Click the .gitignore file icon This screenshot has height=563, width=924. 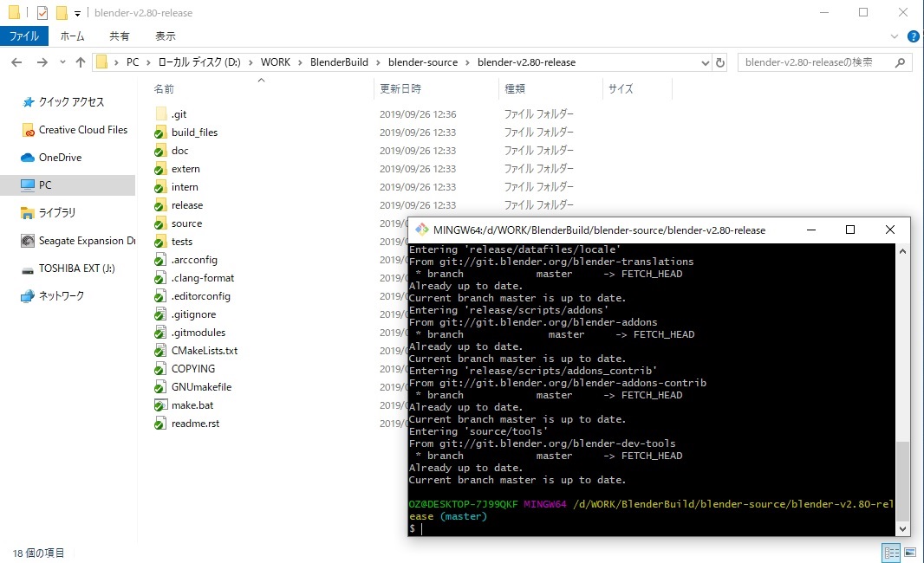coord(160,314)
